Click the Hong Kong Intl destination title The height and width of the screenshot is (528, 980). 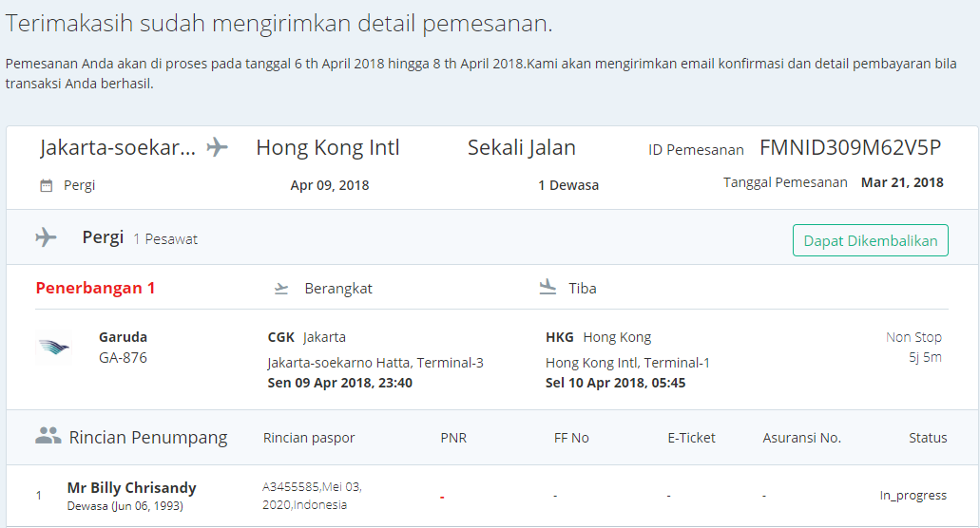coord(328,148)
